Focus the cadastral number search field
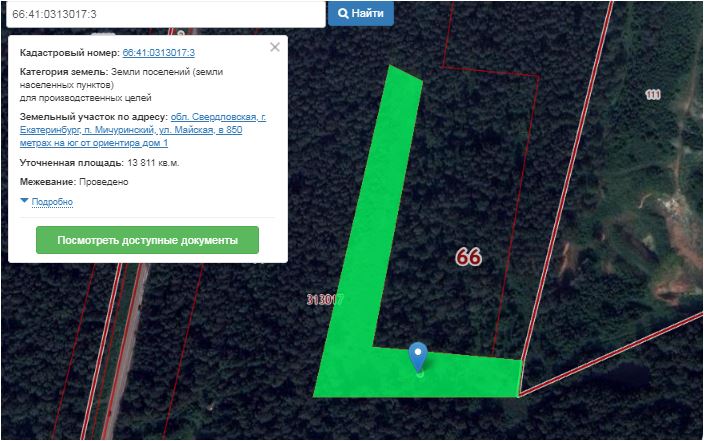This screenshot has width=704, height=441. tap(166, 14)
